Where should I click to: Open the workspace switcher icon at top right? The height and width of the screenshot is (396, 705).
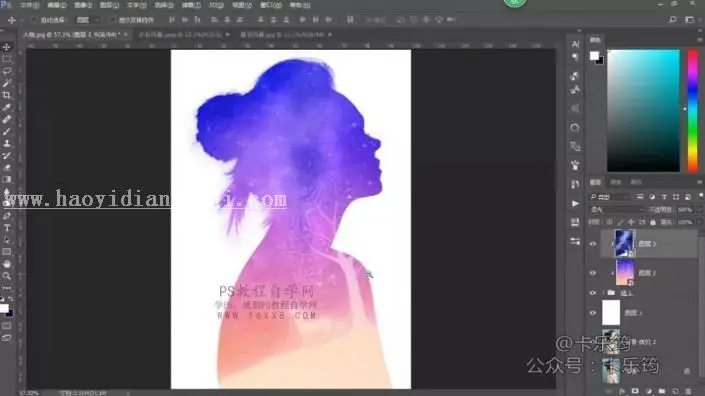pos(689,19)
